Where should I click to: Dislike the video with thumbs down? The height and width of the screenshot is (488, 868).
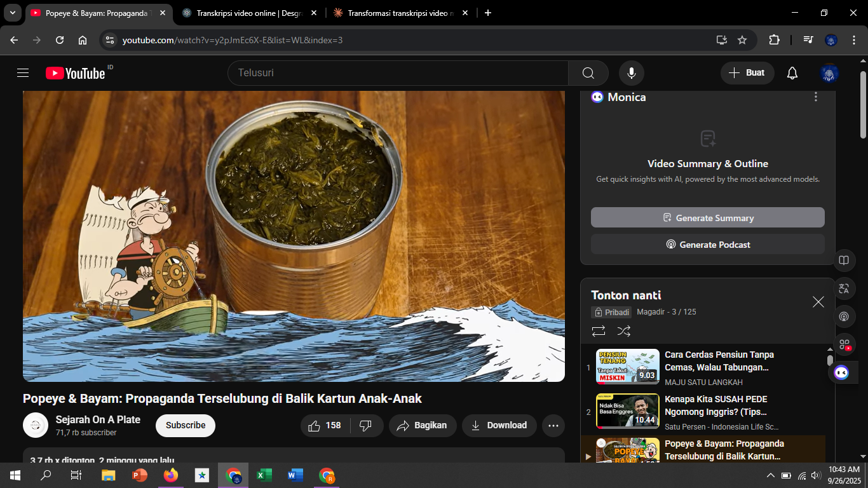[x=366, y=426]
